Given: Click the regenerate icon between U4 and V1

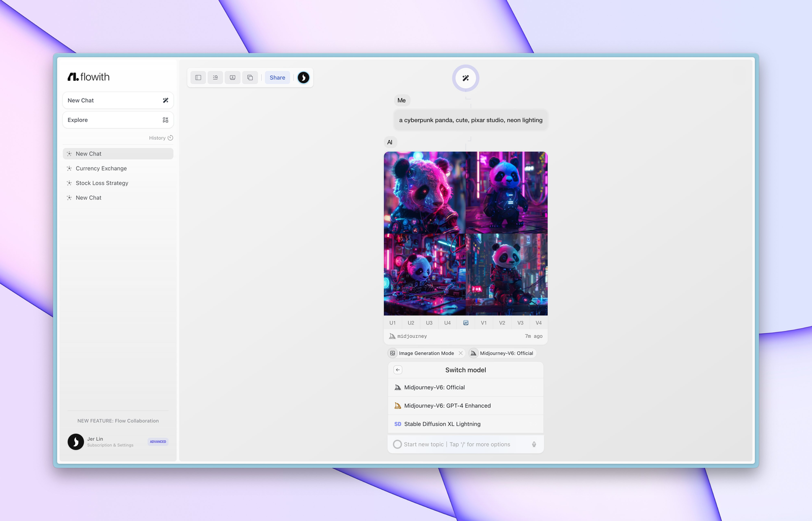Looking at the screenshot, I should click(466, 323).
